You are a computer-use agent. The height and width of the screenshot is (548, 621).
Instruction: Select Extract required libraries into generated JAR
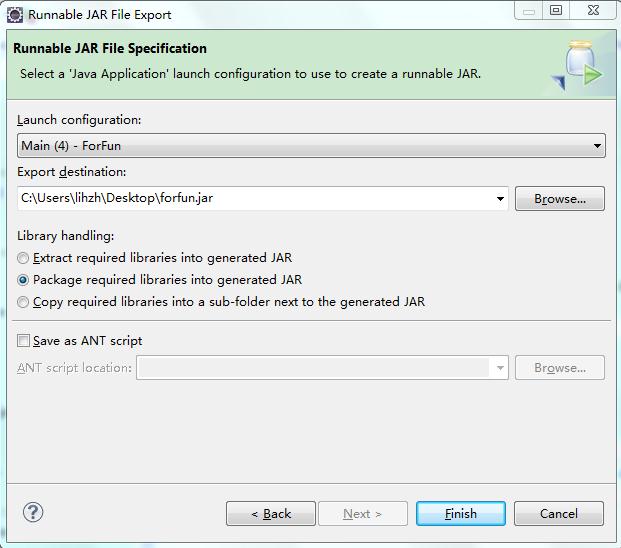[x=23, y=258]
